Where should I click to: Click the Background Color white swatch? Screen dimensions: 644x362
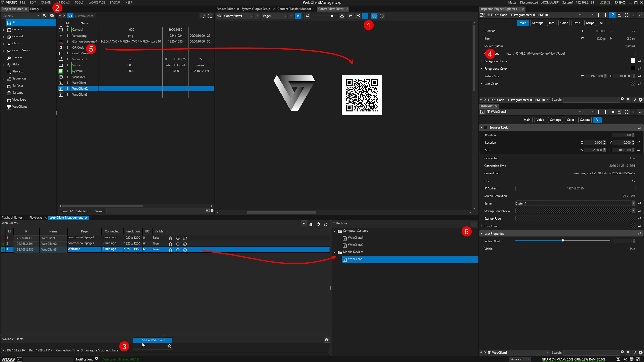(633, 61)
